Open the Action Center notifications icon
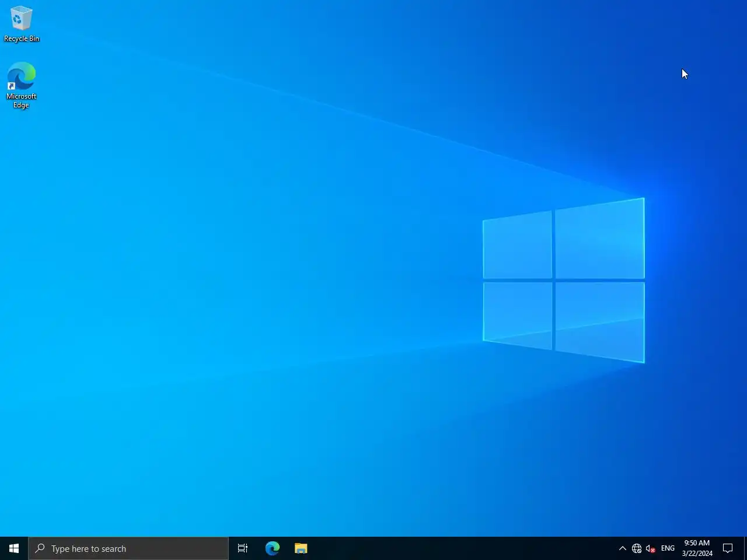The width and height of the screenshot is (747, 560). point(728,548)
